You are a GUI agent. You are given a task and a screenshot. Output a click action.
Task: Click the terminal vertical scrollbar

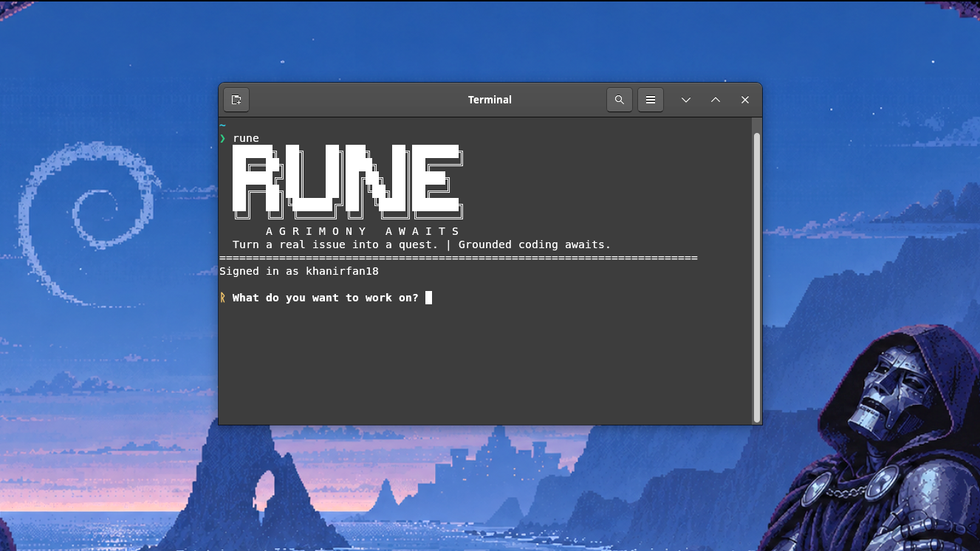tap(756, 277)
